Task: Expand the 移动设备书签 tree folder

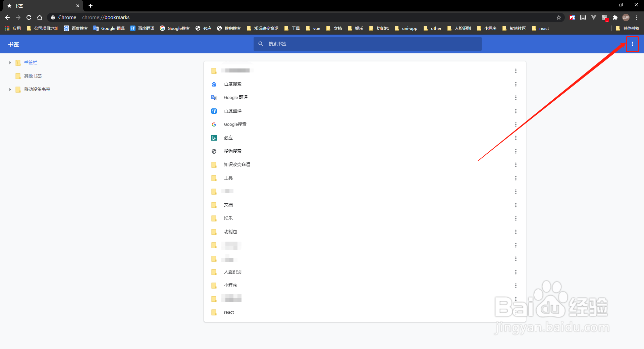Action: pyautogui.click(x=10, y=90)
